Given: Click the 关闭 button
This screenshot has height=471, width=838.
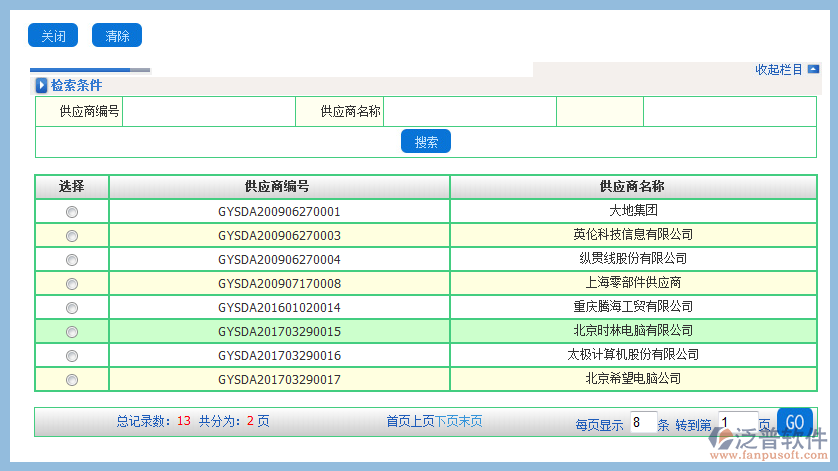Looking at the screenshot, I should (53, 36).
